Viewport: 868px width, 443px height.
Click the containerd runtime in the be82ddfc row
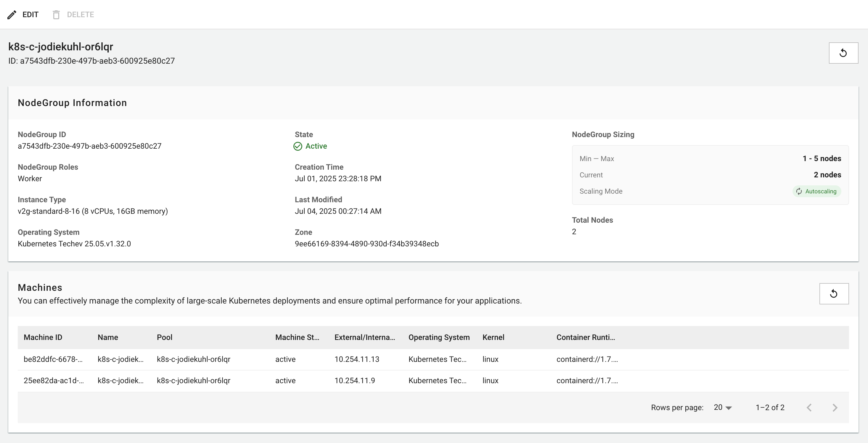(x=587, y=359)
